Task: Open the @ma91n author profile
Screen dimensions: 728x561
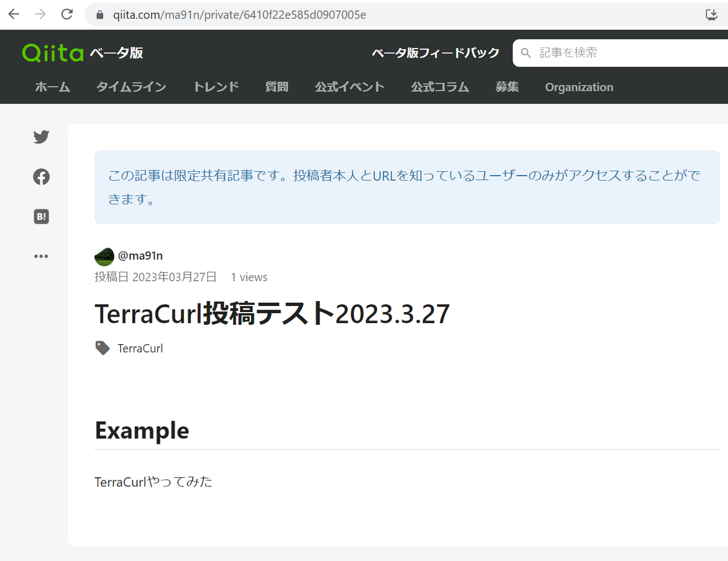Action: coord(140,256)
